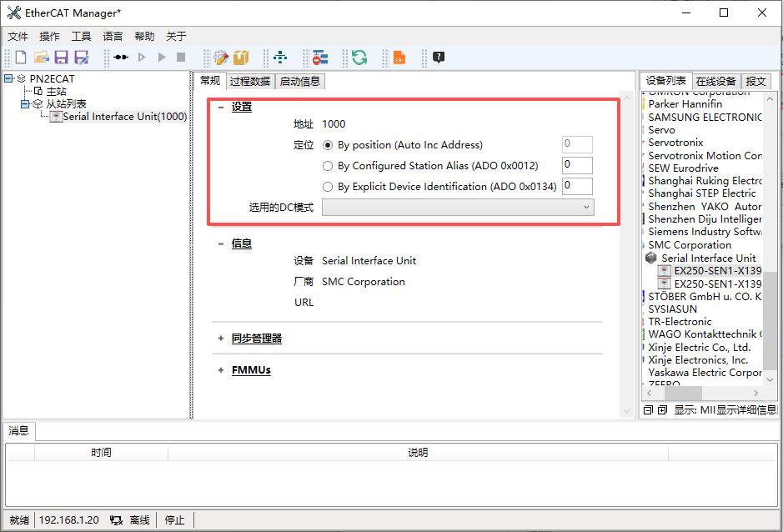
Task: Switch to the 在线设备 tab
Action: pos(715,82)
